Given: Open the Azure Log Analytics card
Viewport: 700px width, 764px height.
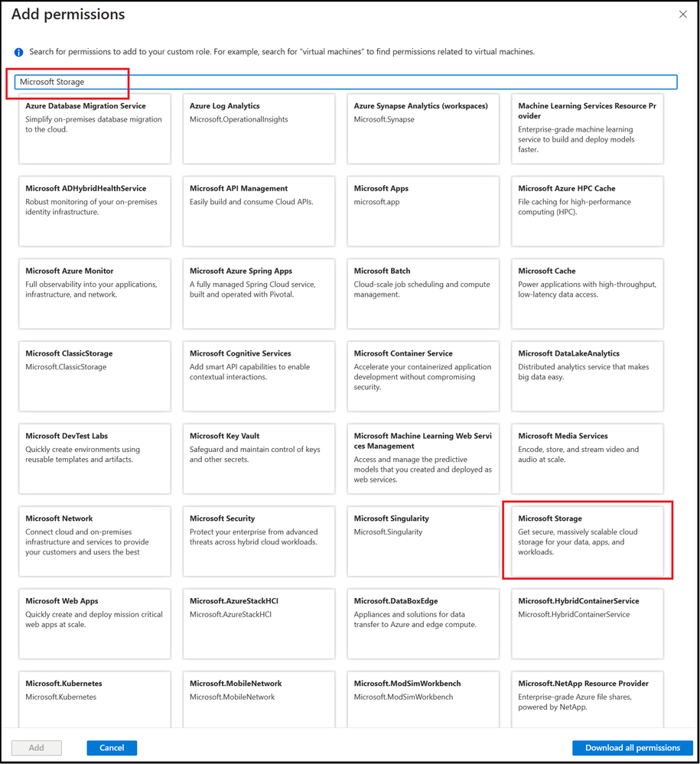Looking at the screenshot, I should pyautogui.click(x=259, y=129).
